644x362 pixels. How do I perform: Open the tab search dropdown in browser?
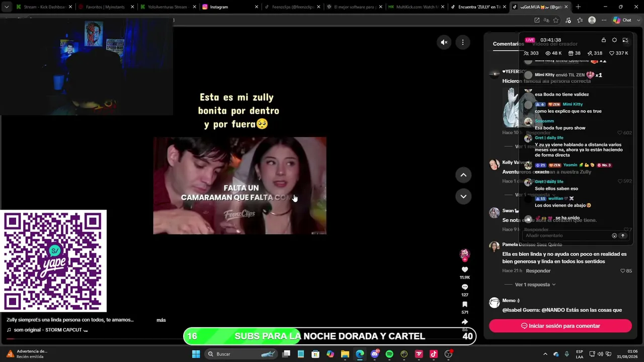pyautogui.click(x=7, y=7)
